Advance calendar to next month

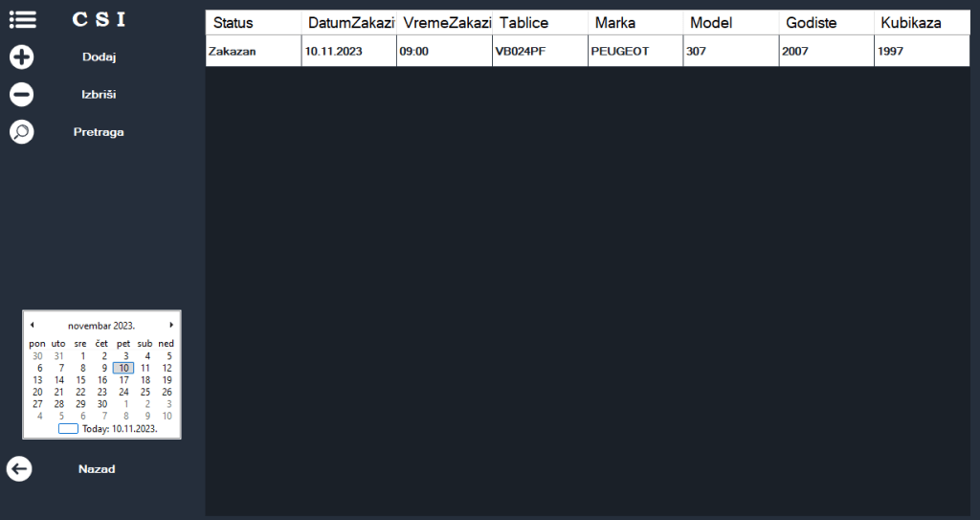click(x=171, y=326)
